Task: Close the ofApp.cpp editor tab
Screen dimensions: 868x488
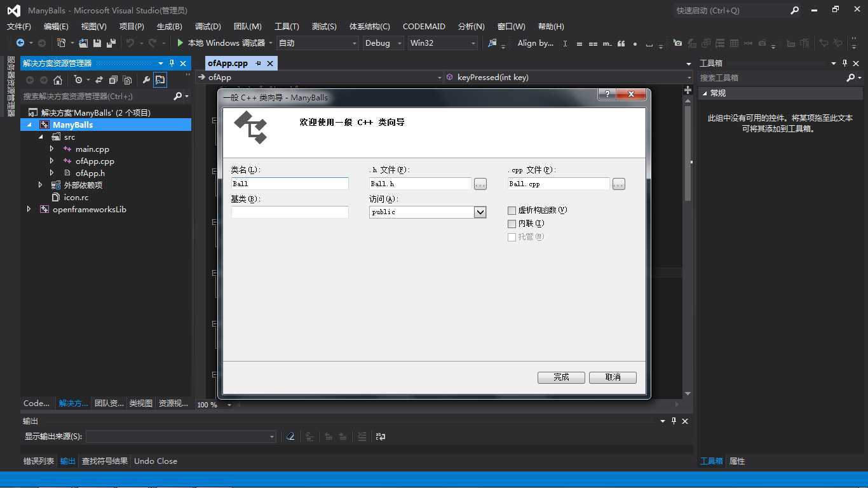Action: 270,63
